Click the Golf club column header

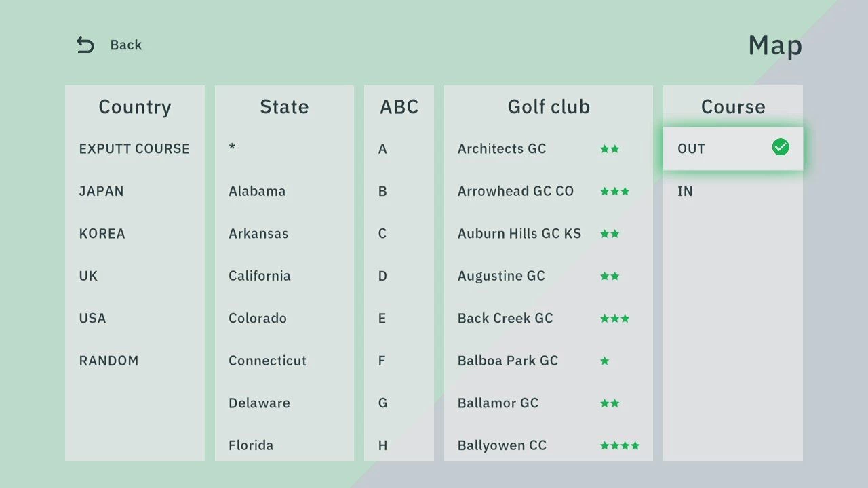[548, 106]
